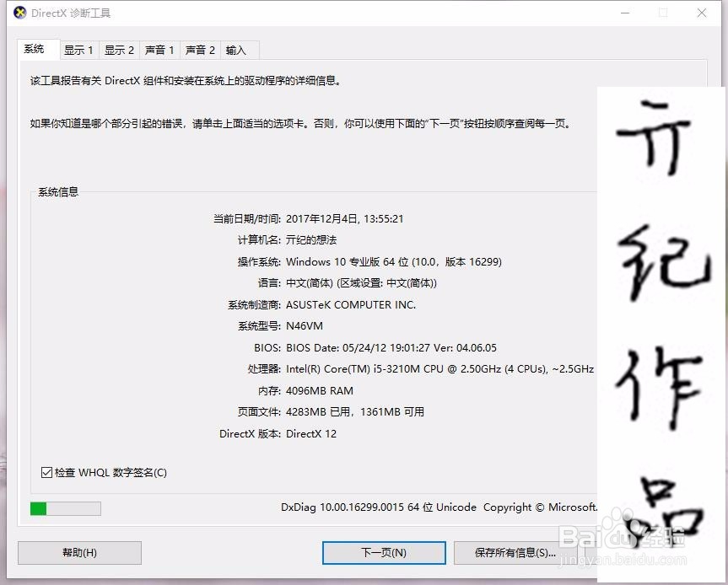Click the green loading progress bar
728x585 pixels.
(x=66, y=508)
